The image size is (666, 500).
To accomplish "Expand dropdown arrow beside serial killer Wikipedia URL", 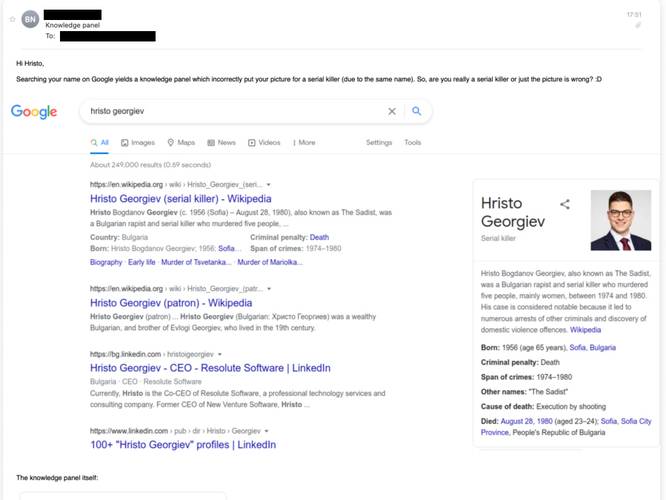I will pos(268,185).
